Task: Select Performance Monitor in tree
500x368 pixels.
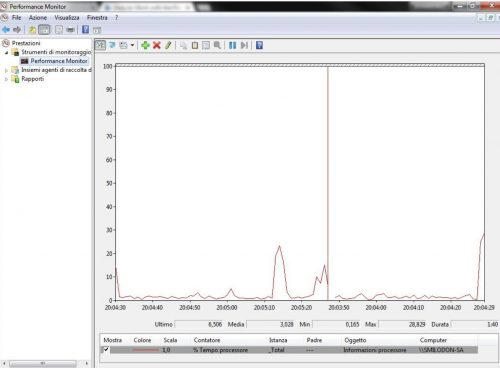Action: pyautogui.click(x=59, y=61)
